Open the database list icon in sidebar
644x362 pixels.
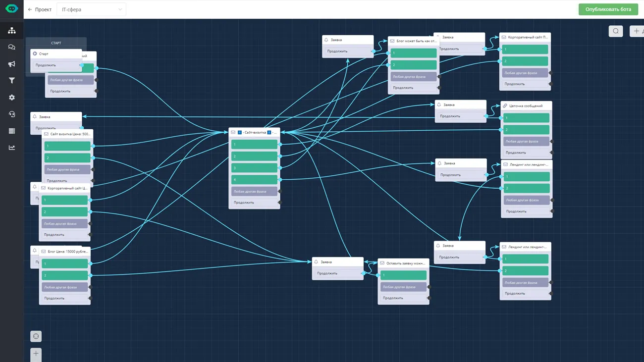(x=11, y=131)
